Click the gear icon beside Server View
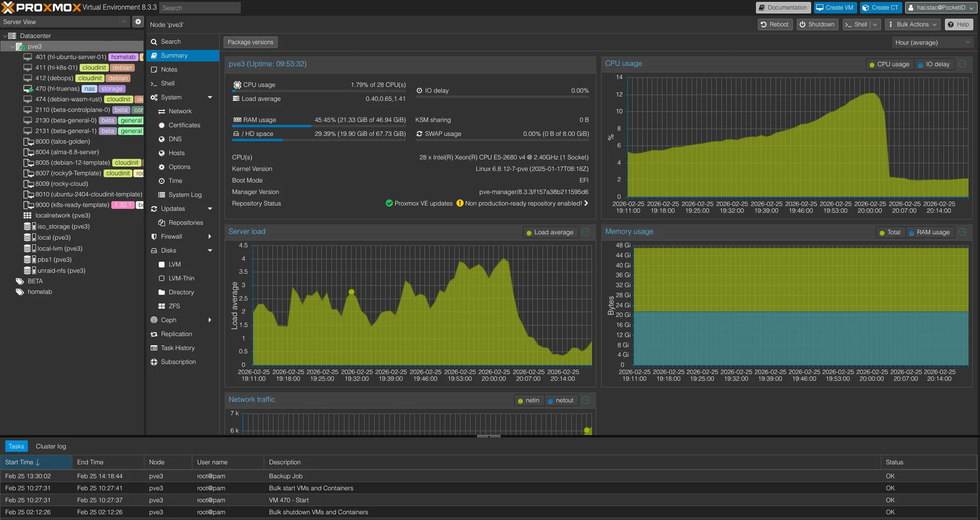This screenshot has height=520, width=980. pyautogui.click(x=138, y=22)
